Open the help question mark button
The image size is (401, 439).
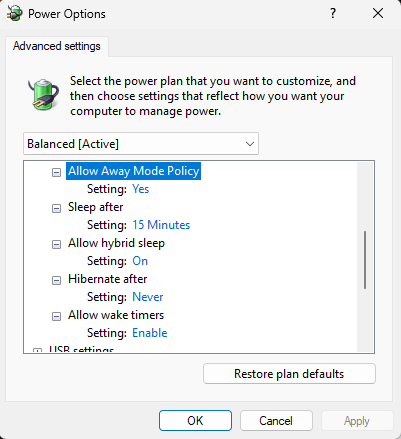[x=333, y=14]
